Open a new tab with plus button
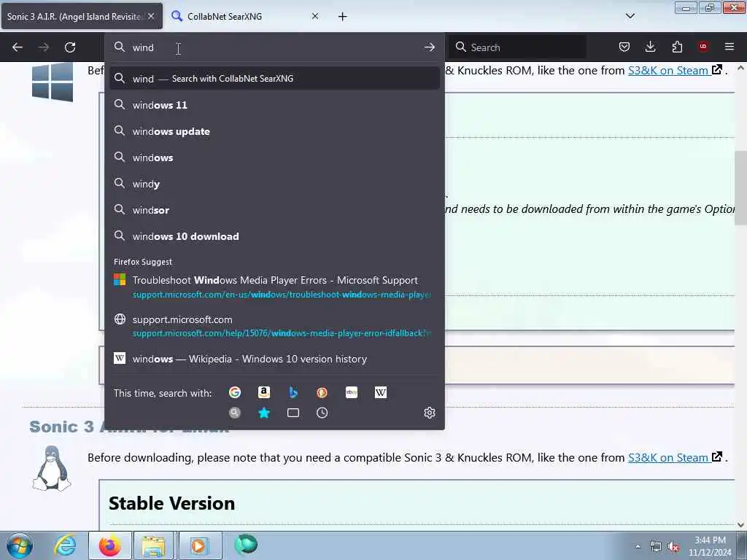Screen dimensions: 747x560 (x=343, y=17)
